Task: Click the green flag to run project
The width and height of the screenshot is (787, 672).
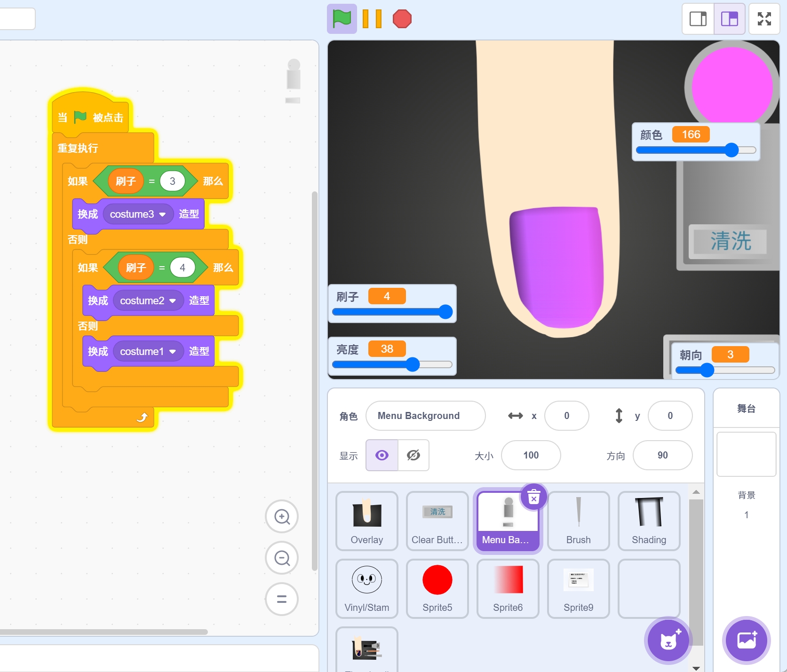Action: pyautogui.click(x=342, y=19)
